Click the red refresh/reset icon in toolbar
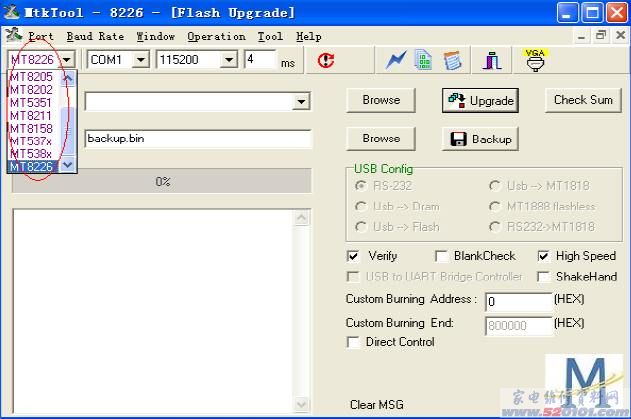This screenshot has width=631, height=419. [x=326, y=60]
